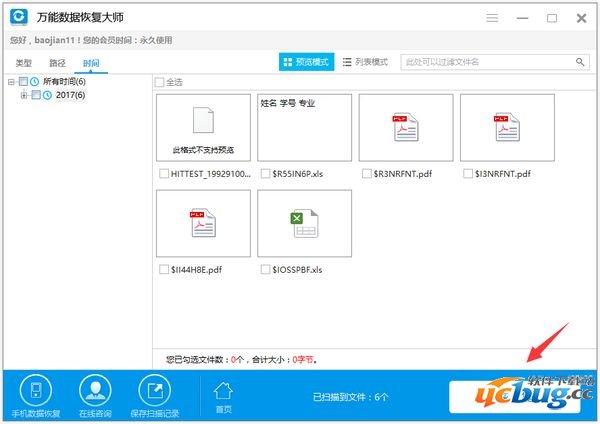This screenshot has width=600, height=424.
Task: Select the 2017(6) tree label
Action: click(x=70, y=95)
